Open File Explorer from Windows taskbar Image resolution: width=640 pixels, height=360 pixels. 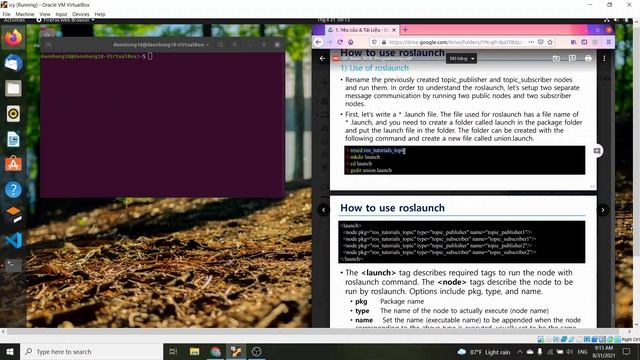[x=195, y=351]
